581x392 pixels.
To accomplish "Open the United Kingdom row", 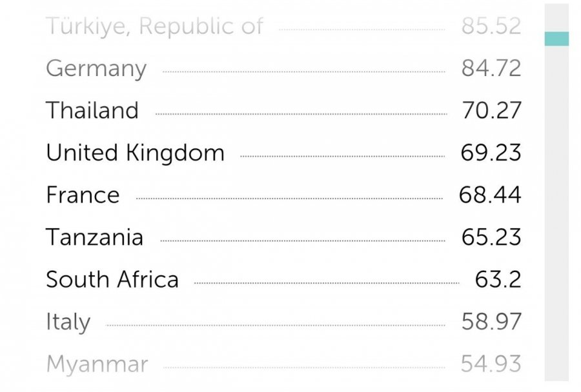I will (136, 153).
